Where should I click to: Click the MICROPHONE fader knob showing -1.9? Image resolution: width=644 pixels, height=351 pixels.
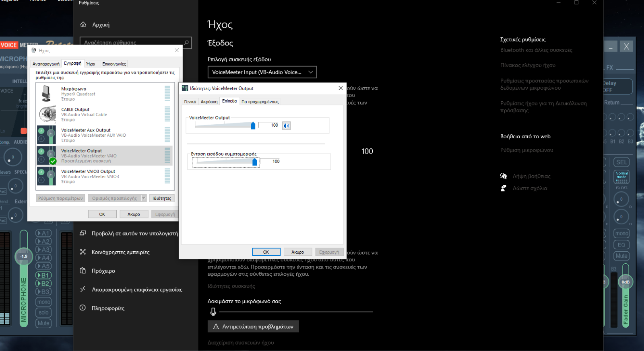point(24,256)
